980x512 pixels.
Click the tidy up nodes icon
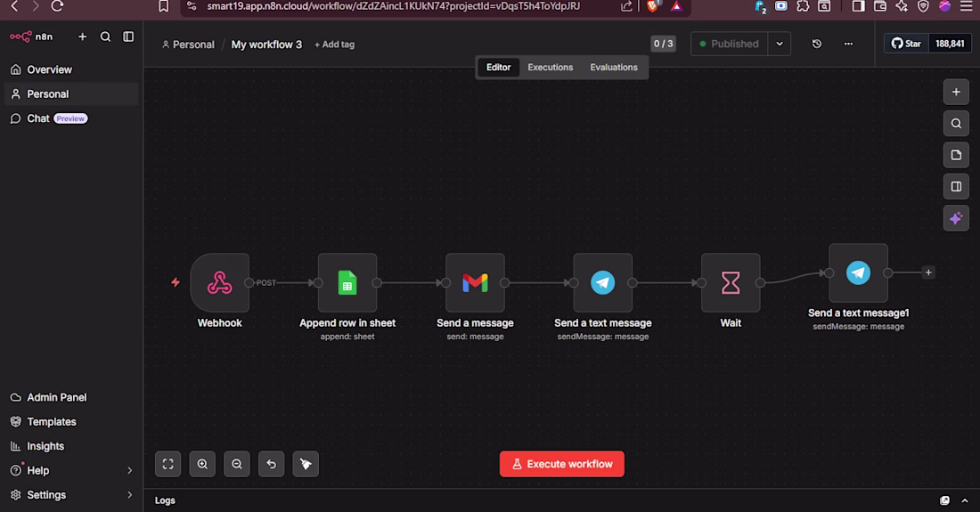coord(306,464)
